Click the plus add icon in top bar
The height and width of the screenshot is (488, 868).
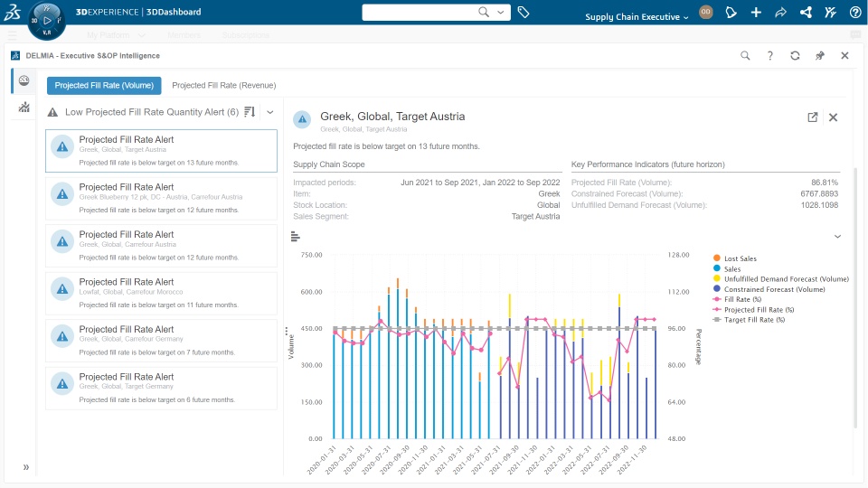[x=756, y=12]
